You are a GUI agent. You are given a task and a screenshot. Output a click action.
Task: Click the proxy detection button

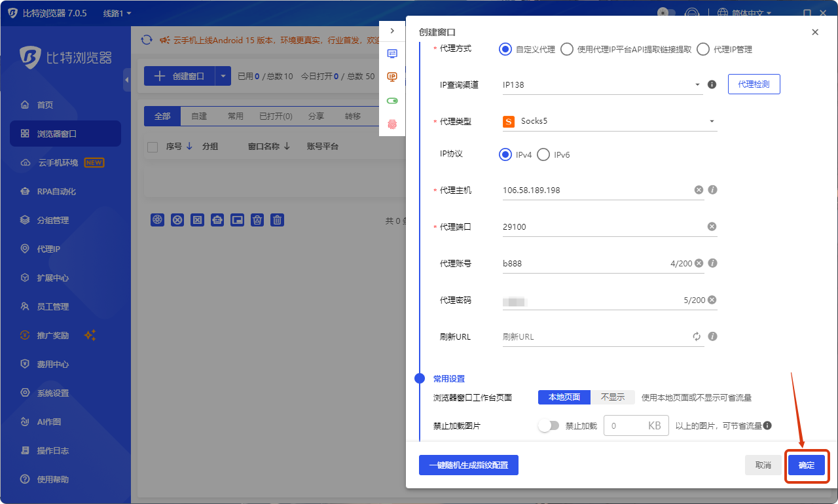click(x=754, y=84)
